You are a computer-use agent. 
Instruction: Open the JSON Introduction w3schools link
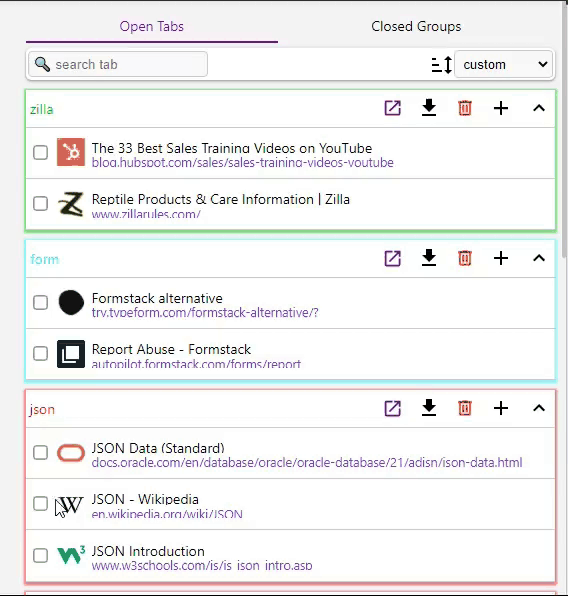[x=202, y=566]
